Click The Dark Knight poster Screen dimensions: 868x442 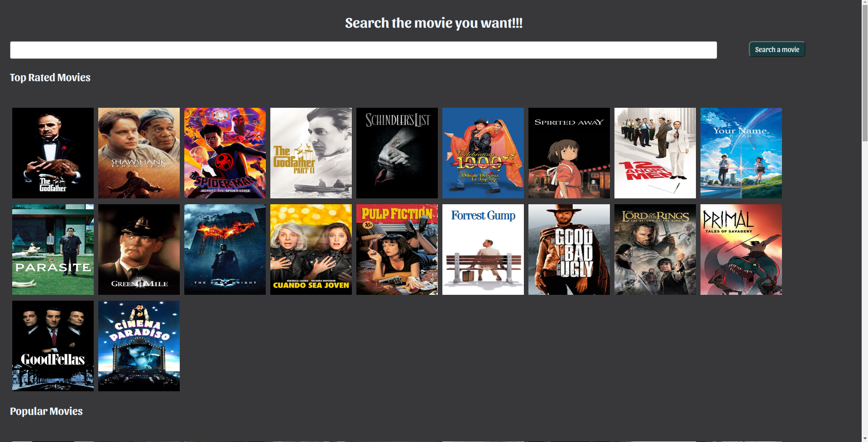point(225,250)
